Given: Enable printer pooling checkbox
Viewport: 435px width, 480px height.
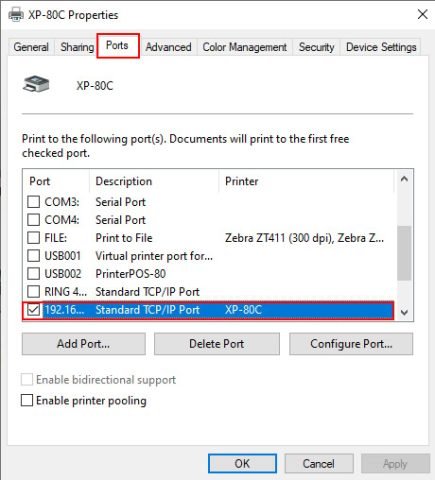Looking at the screenshot, I should 27,400.
